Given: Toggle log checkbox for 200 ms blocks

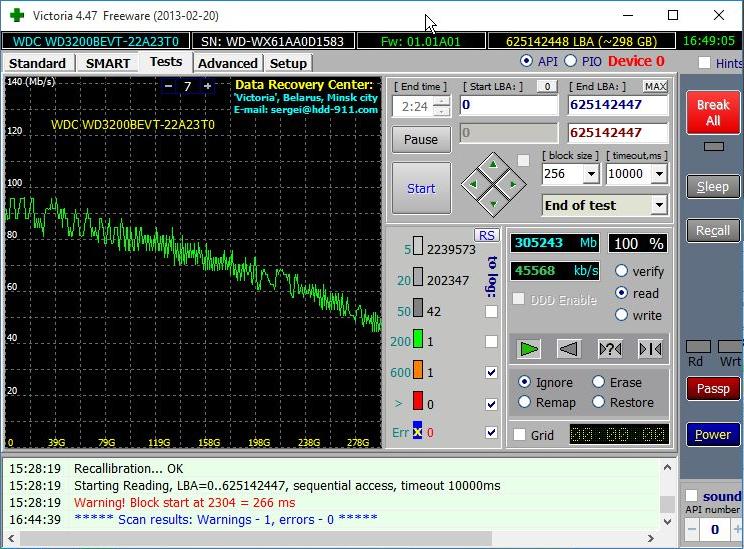Looking at the screenshot, I should tap(491, 342).
